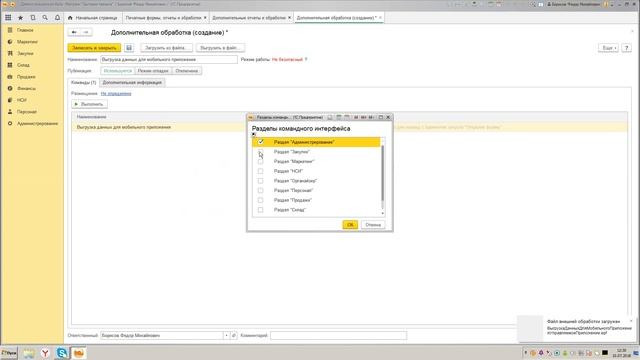Open Yandex browser in taskbar
The width and height of the screenshot is (640, 360).
45,353
